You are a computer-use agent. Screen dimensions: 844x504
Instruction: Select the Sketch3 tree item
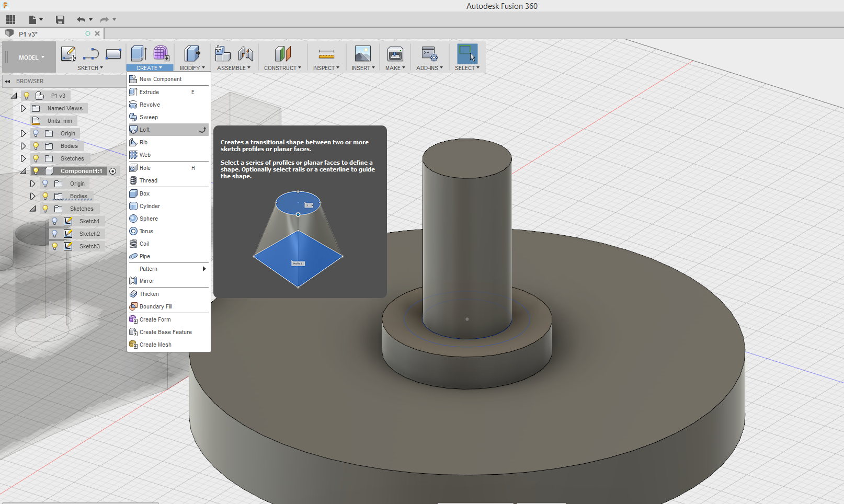(x=89, y=246)
